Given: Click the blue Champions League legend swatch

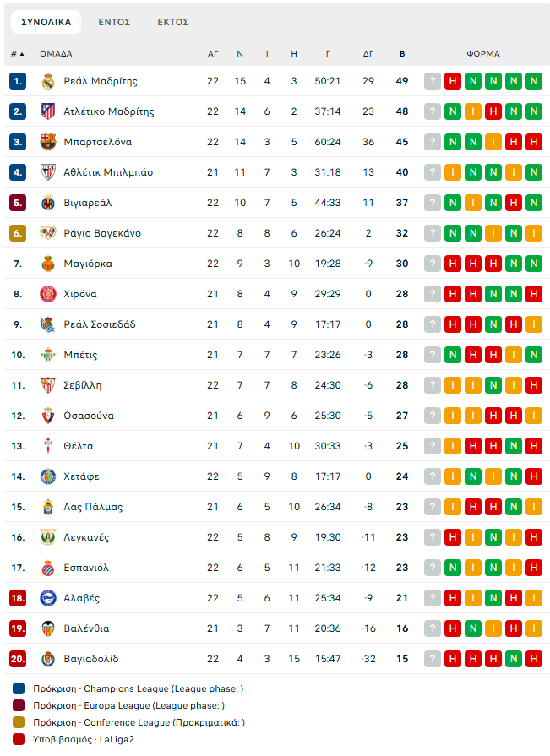Looking at the screenshot, I should point(19,688).
